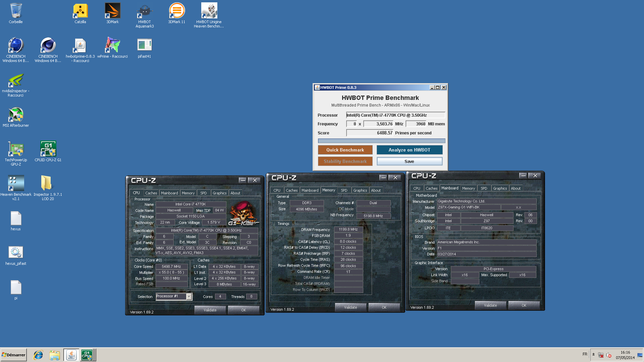Open the Corbeille recycle bin icon
This screenshot has height=362, width=644.
tap(16, 13)
